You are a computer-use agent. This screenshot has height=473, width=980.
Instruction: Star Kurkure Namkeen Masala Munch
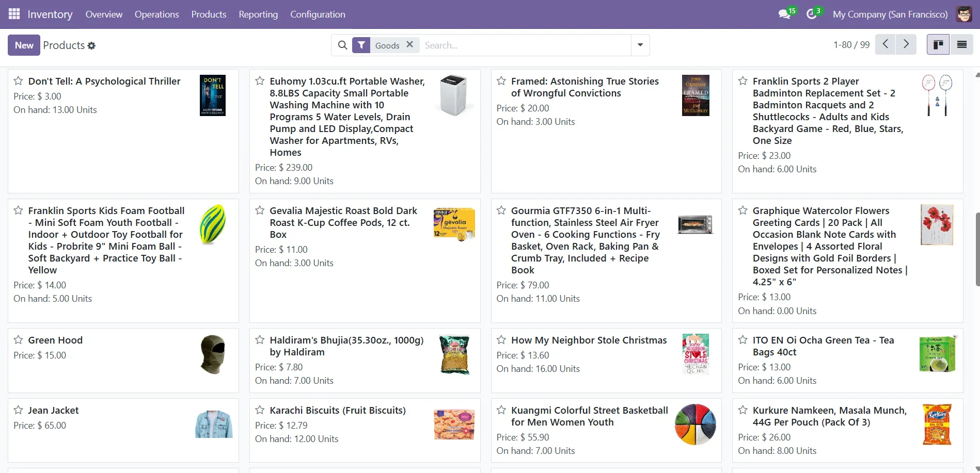pyautogui.click(x=743, y=410)
